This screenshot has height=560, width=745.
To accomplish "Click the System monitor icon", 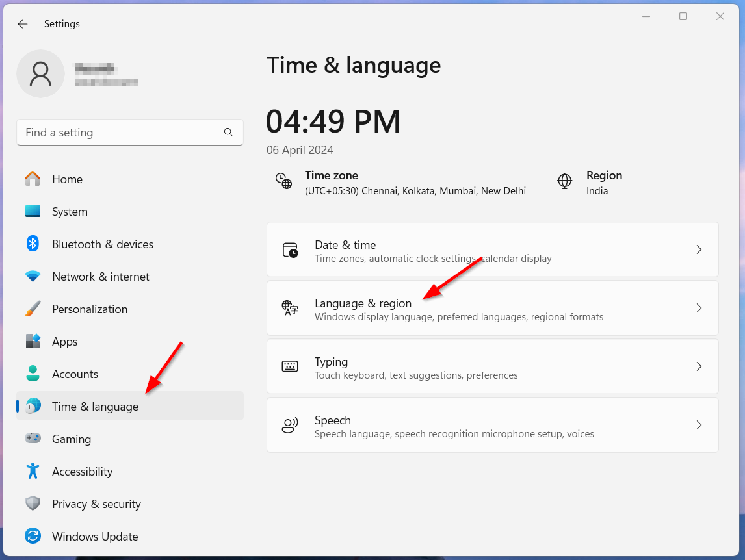I will point(33,211).
